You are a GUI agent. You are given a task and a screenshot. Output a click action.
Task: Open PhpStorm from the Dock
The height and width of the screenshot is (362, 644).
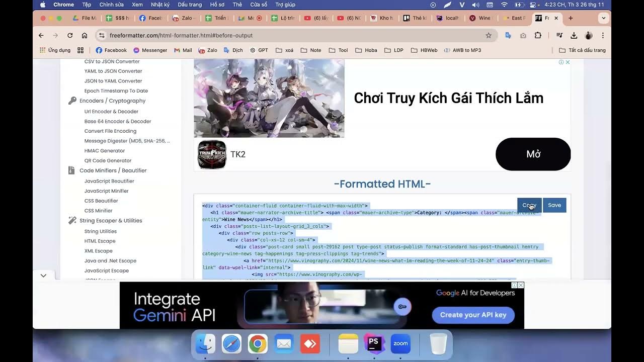374,344
